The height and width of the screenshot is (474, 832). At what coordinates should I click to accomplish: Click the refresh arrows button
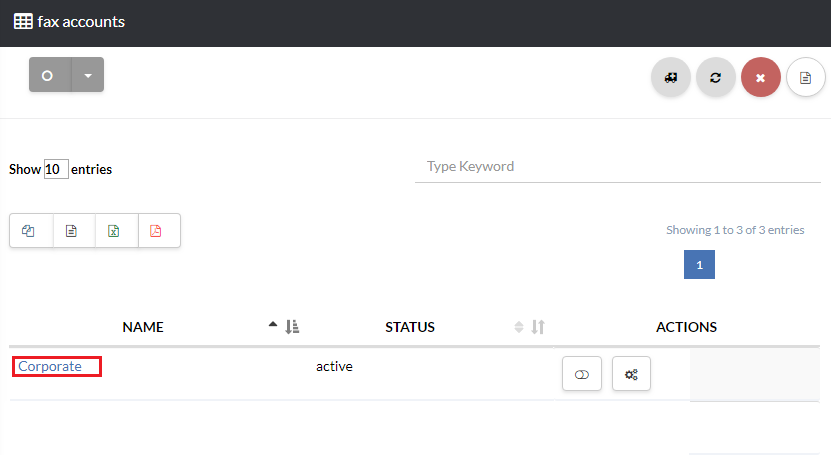[716, 77]
